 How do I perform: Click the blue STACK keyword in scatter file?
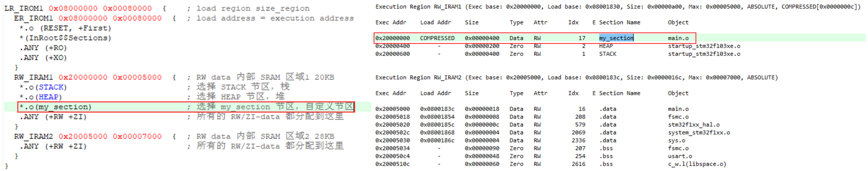[x=51, y=87]
